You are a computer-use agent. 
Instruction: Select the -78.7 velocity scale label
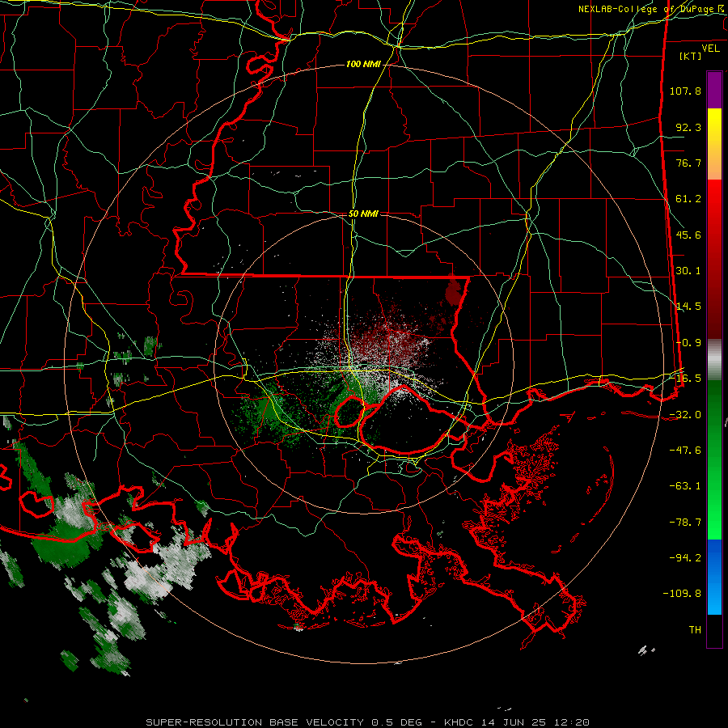(x=685, y=523)
